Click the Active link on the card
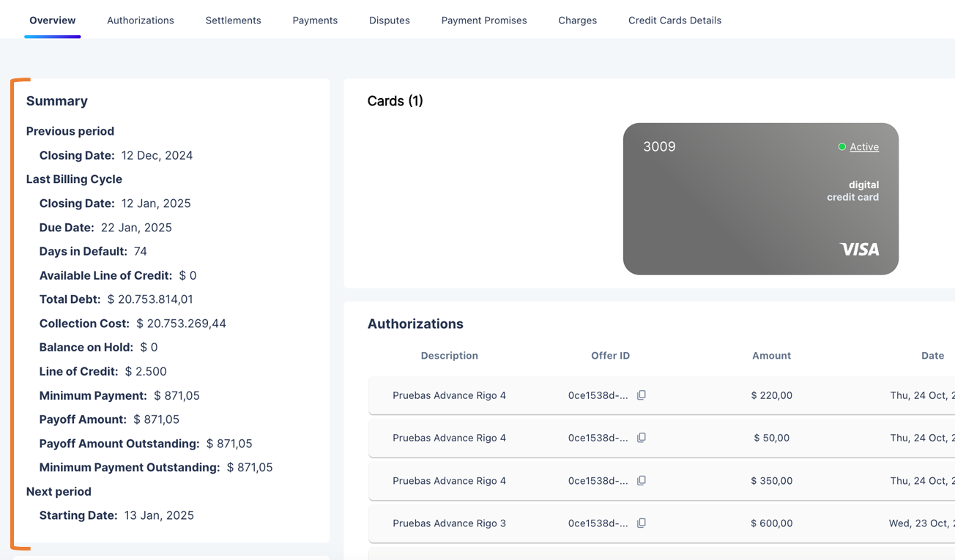 coord(864,147)
